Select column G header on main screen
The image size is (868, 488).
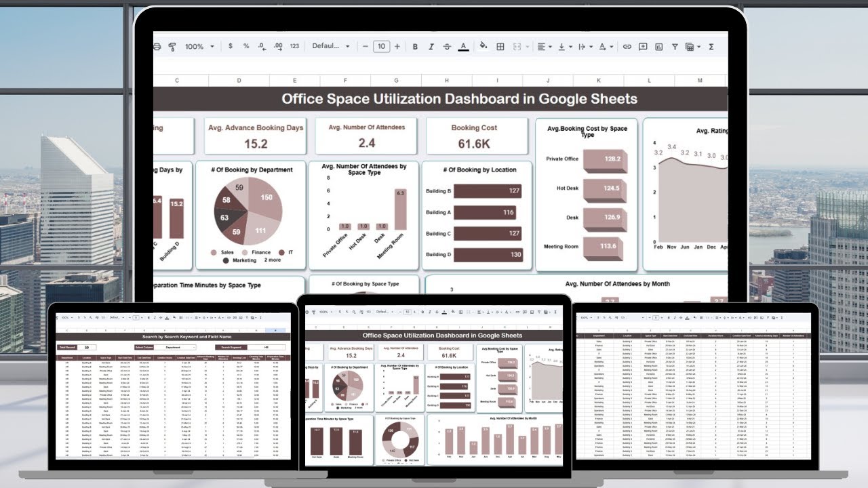[x=397, y=81]
